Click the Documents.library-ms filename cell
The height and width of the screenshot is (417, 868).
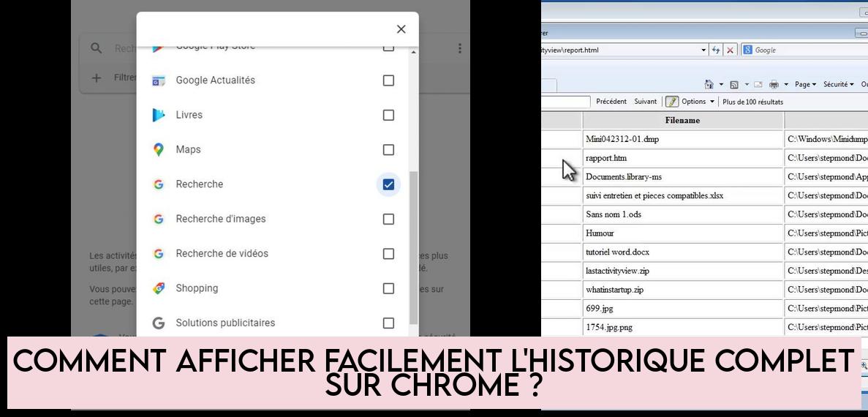(x=682, y=177)
